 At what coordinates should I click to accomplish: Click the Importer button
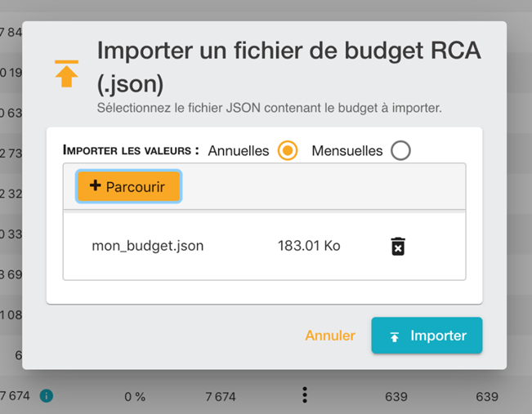point(427,336)
